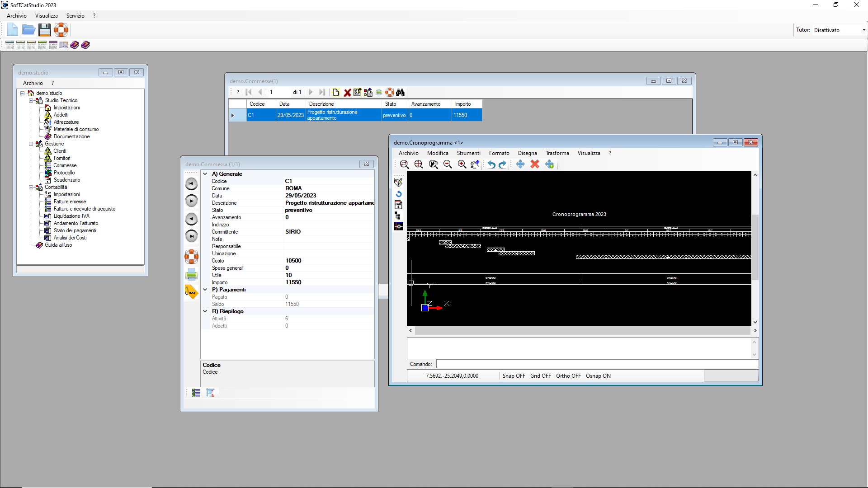Click the zoom in magnifier icon
868x488 pixels.
pos(462,164)
